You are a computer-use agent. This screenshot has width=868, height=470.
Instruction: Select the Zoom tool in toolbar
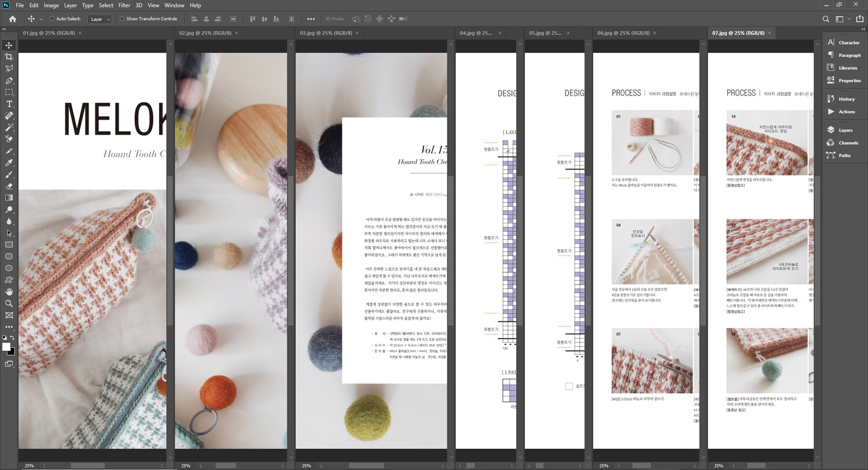[9, 304]
